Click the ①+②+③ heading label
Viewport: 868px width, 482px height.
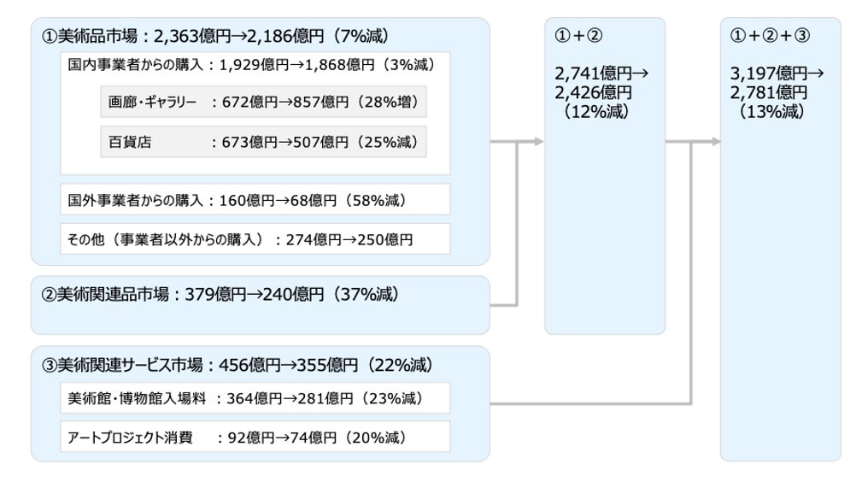coord(771,36)
